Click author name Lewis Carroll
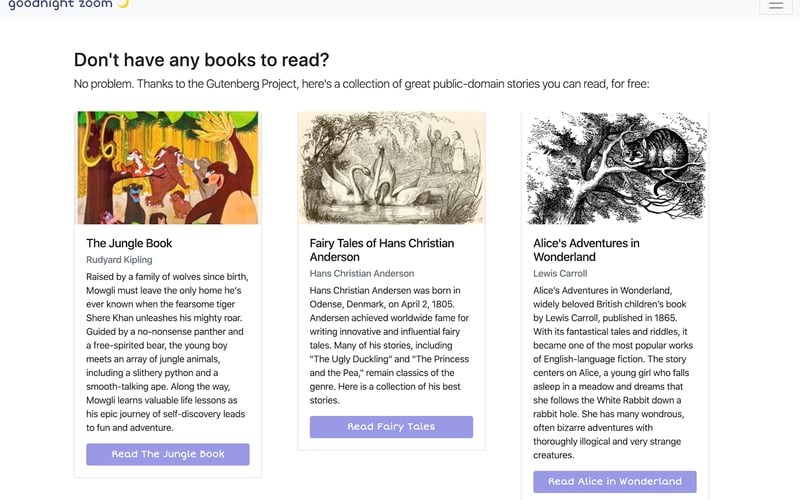 click(x=560, y=273)
